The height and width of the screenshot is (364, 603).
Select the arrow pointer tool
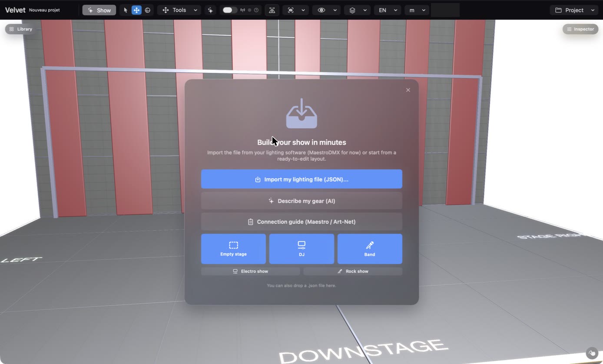tap(126, 10)
